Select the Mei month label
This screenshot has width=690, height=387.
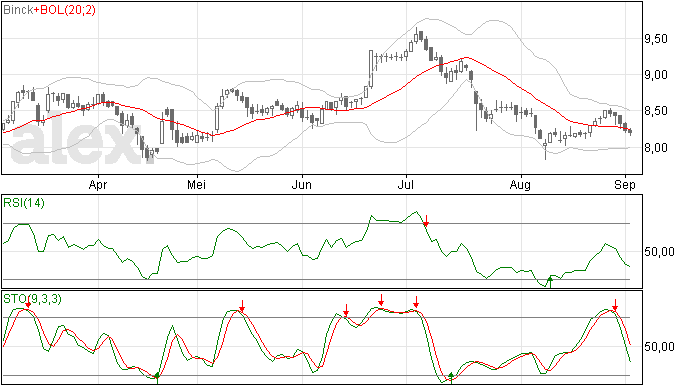(196, 185)
